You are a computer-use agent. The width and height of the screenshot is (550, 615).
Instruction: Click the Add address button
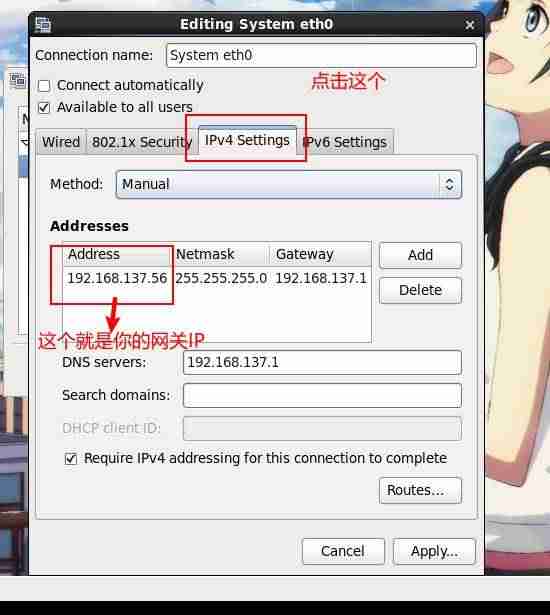click(421, 255)
